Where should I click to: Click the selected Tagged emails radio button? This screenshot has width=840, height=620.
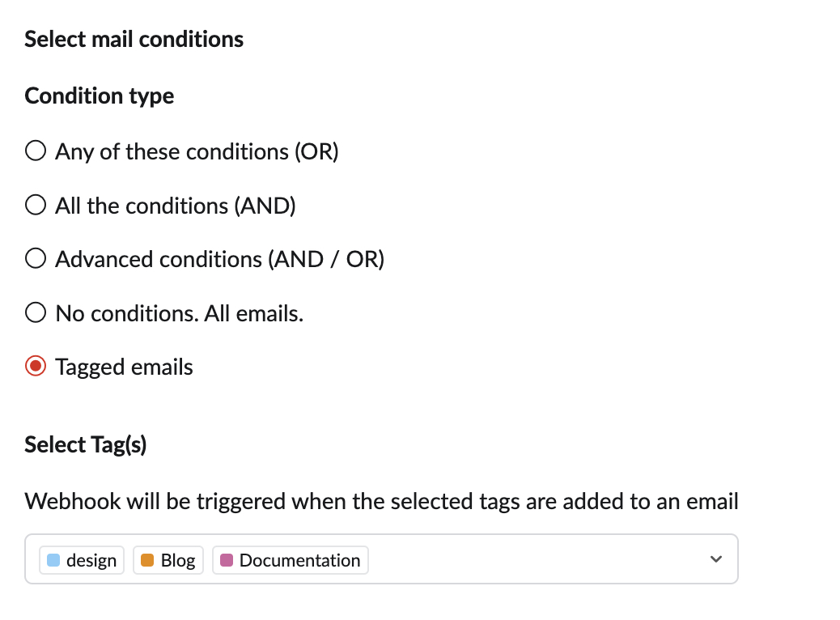[36, 366]
